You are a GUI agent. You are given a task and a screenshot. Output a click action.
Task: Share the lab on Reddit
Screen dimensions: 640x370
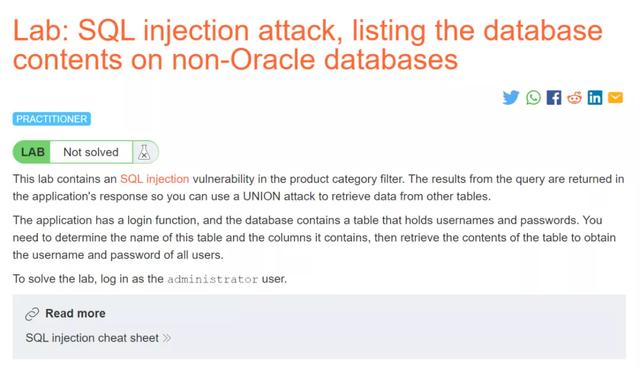(574, 97)
